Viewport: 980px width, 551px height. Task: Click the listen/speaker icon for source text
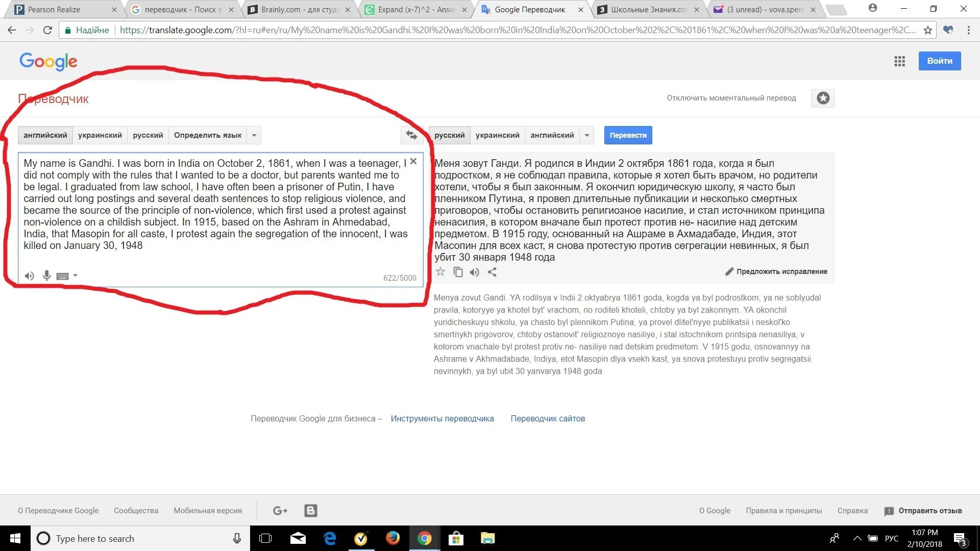30,276
